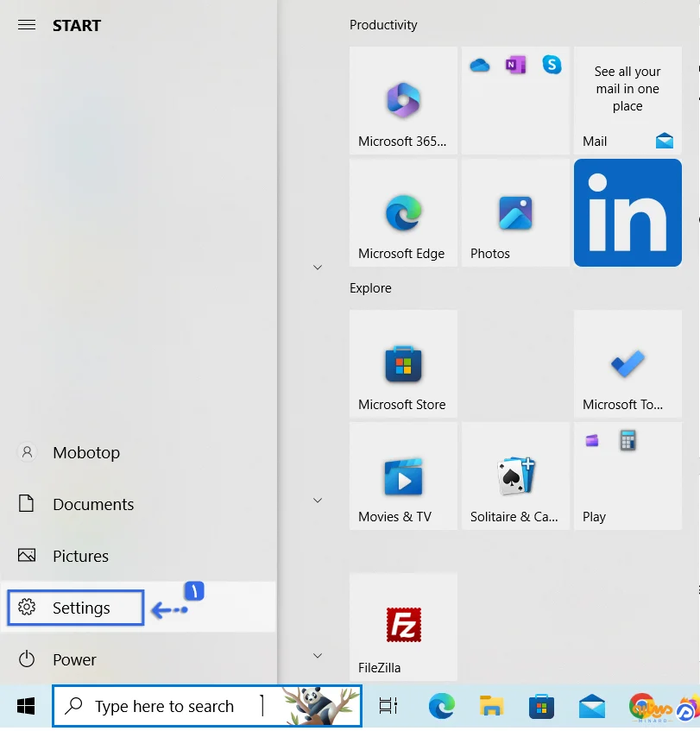
Task: Open Chrome from the taskbar
Action: click(641, 706)
